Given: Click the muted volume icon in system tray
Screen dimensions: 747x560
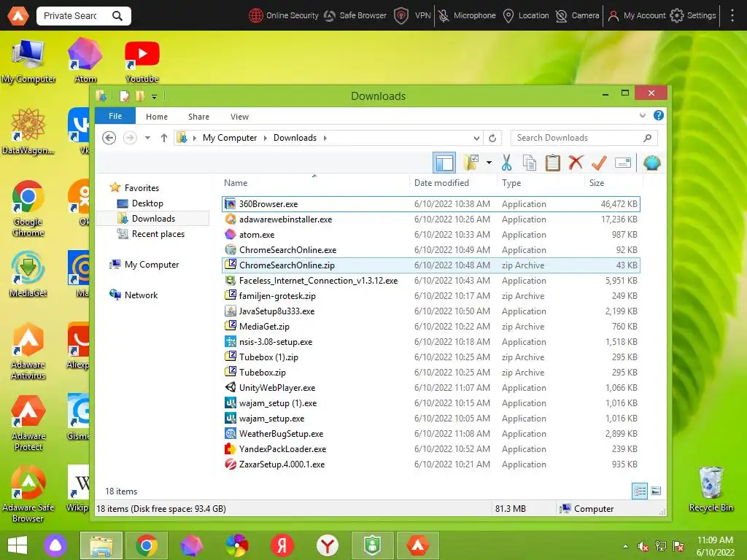Looking at the screenshot, I should (x=643, y=546).
